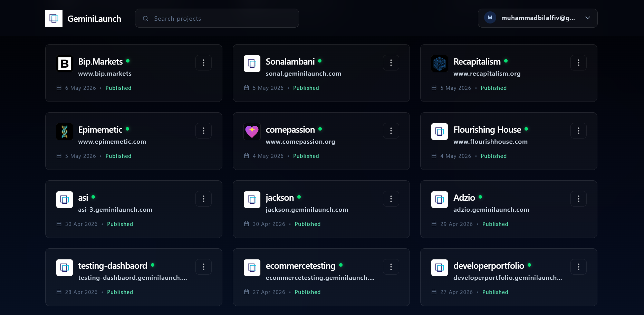
Task: Click the Flourishing House project icon
Action: (440, 132)
